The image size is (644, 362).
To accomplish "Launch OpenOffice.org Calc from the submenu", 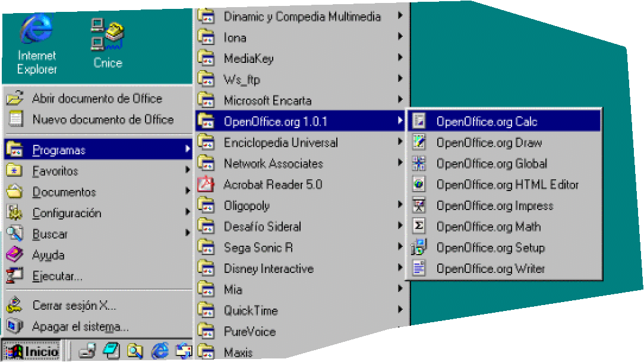I will (x=486, y=122).
